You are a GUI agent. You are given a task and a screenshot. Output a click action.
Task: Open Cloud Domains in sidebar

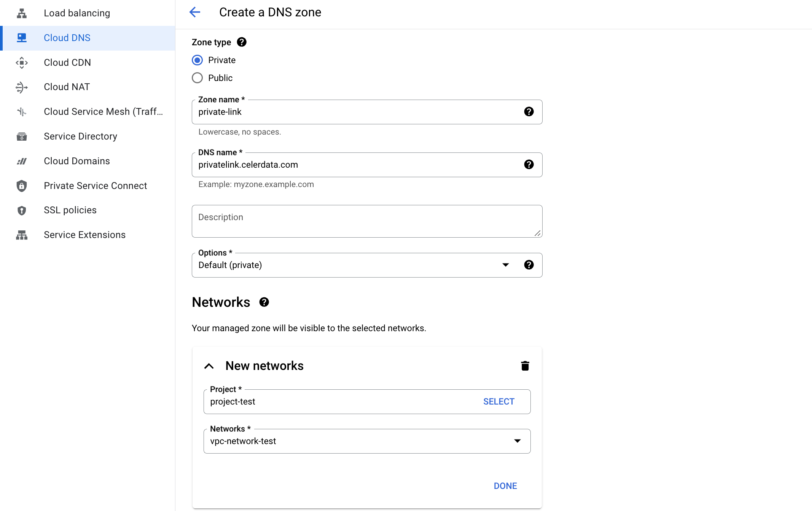click(x=77, y=161)
